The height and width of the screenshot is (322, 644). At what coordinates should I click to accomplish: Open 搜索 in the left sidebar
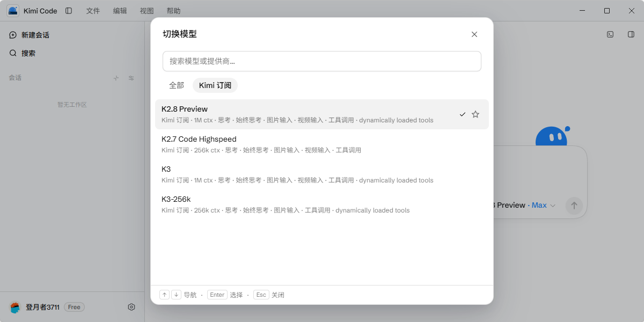coord(23,53)
